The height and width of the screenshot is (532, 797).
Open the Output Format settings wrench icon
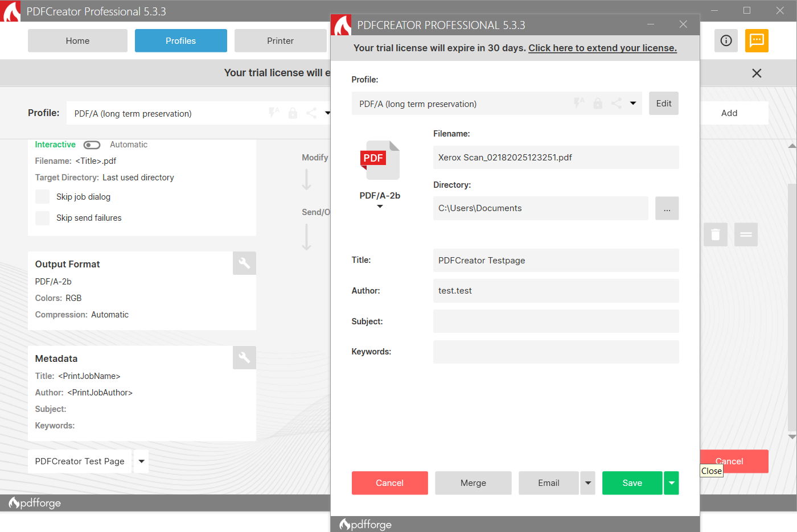coord(244,263)
